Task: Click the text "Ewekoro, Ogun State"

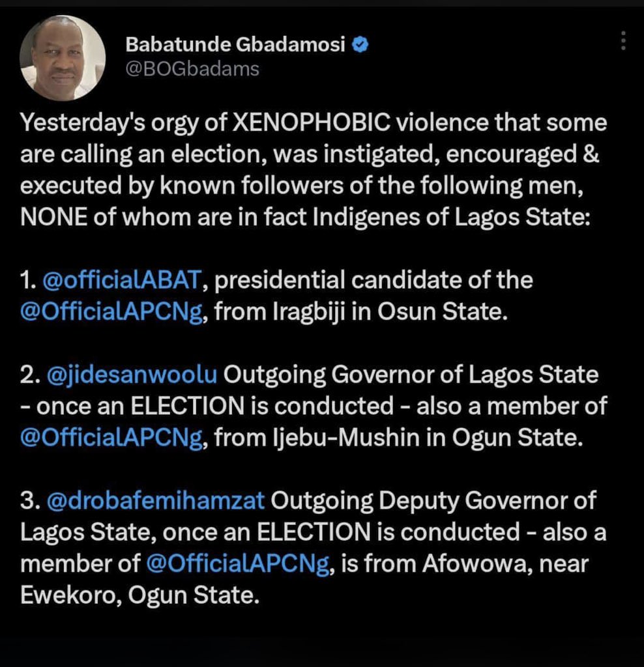Action: (x=139, y=595)
